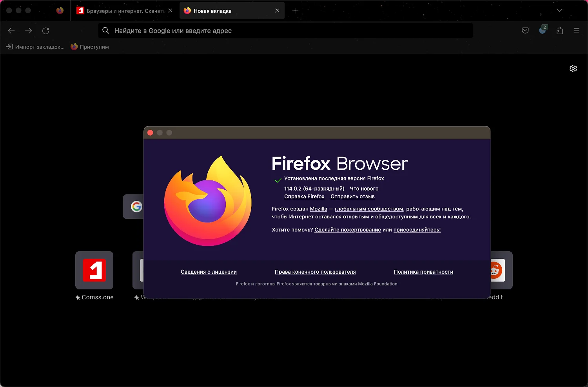This screenshot has height=387, width=588.
Task: Open the Extensions puzzle icon
Action: pos(559,31)
